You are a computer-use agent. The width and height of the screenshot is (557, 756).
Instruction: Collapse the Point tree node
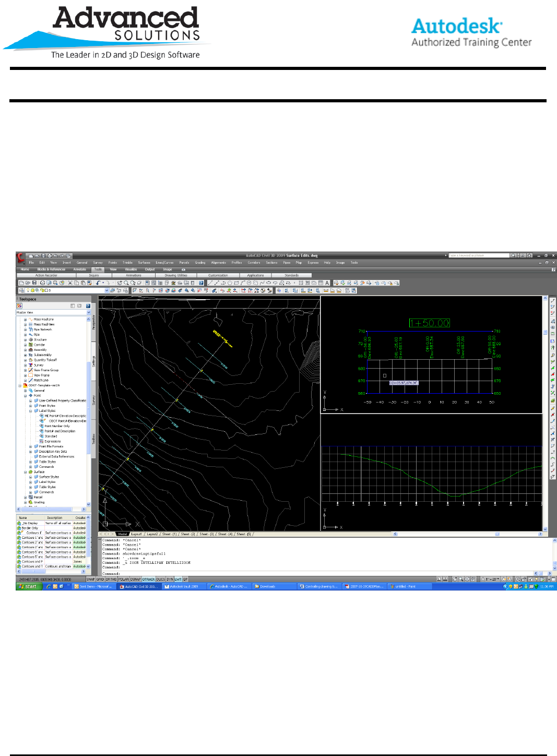click(x=25, y=396)
